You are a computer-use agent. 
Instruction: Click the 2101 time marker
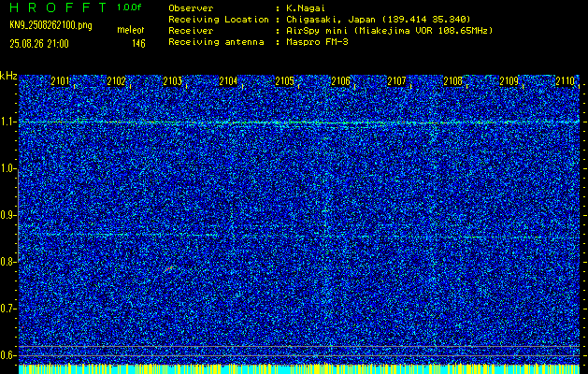[60, 81]
